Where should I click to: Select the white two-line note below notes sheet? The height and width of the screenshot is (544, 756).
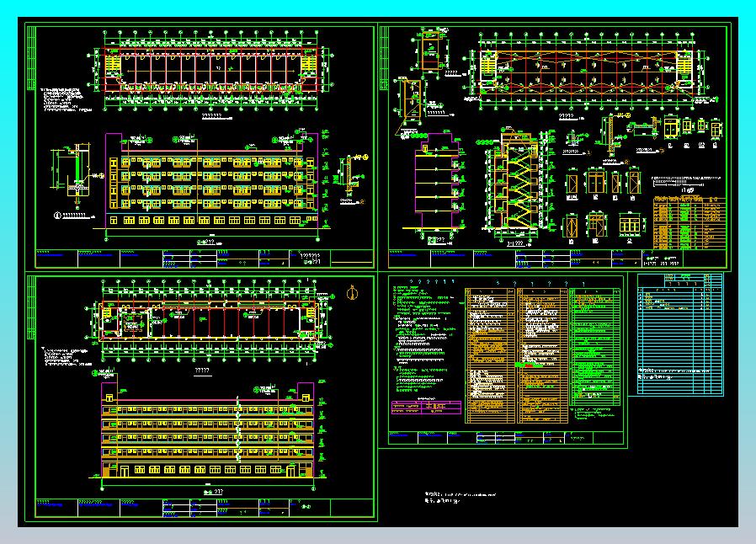click(460, 497)
